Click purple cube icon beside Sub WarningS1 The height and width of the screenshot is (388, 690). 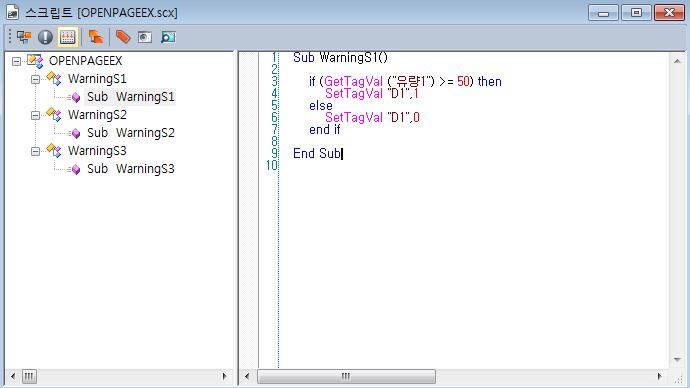pos(76,97)
